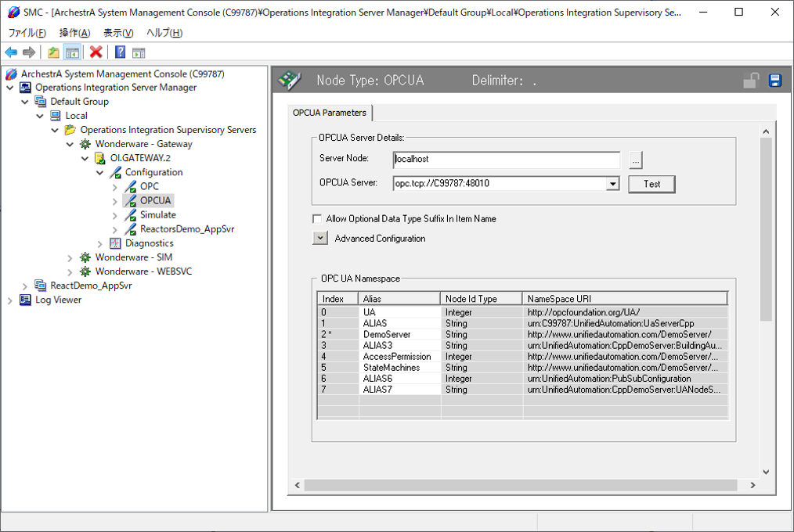
Task: Select the OPCUA Parameters tab
Action: (330, 113)
